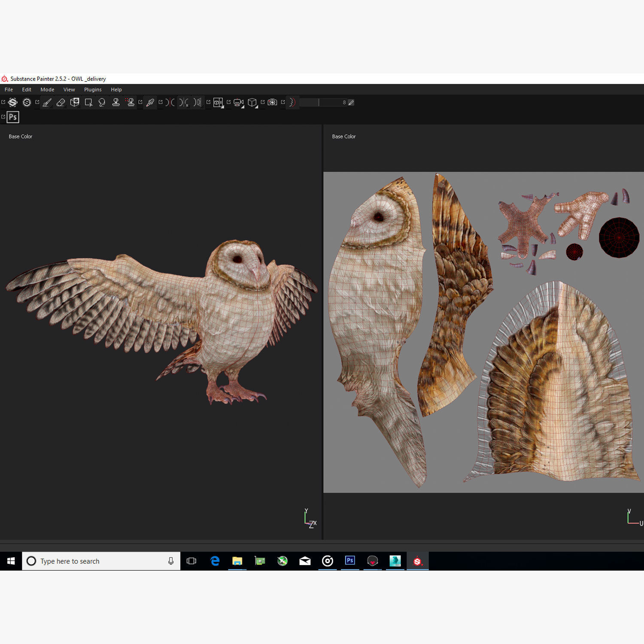Select the Paint brush tool
This screenshot has height=644, width=644.
coord(47,103)
